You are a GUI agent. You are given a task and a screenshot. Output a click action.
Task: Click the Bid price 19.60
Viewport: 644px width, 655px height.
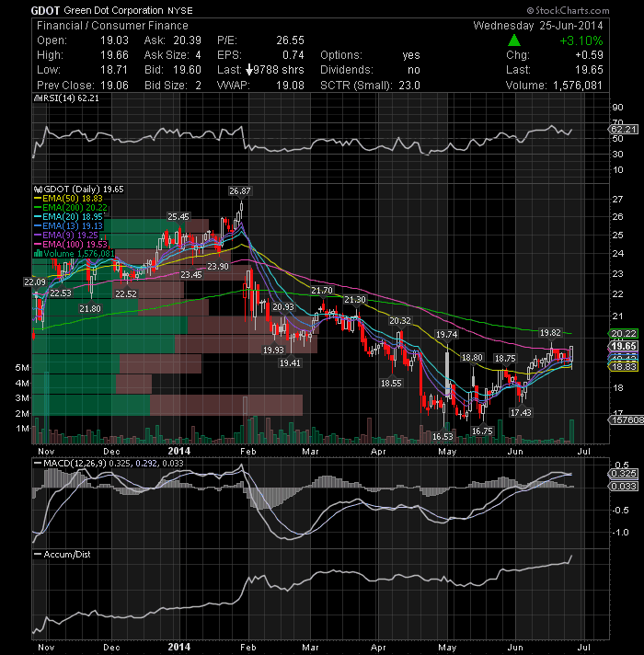coord(187,70)
